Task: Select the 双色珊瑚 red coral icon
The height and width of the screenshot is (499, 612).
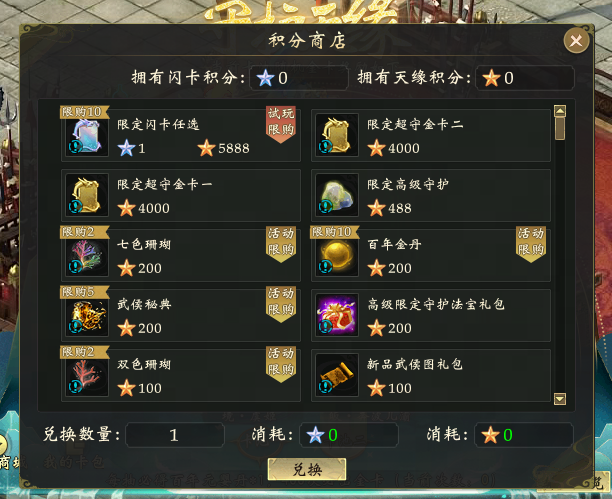Action: [x=87, y=375]
